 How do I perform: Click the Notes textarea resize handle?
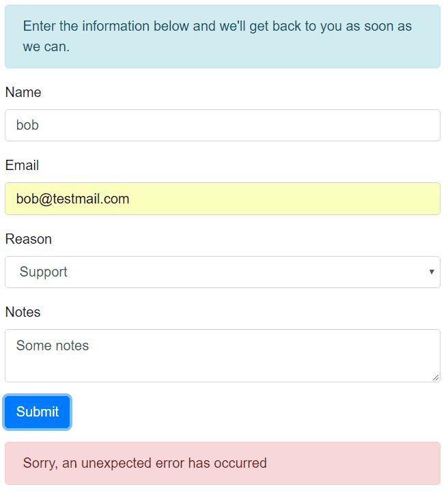pos(435,377)
